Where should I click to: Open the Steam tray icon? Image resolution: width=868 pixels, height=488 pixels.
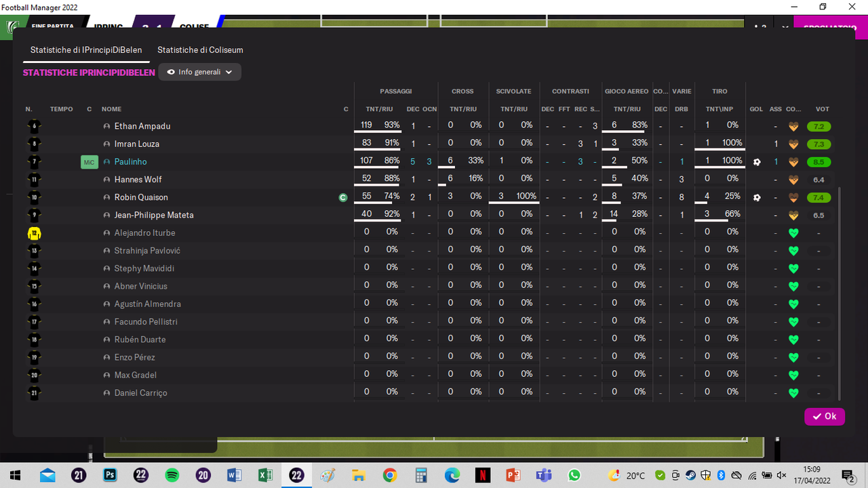tap(690, 476)
